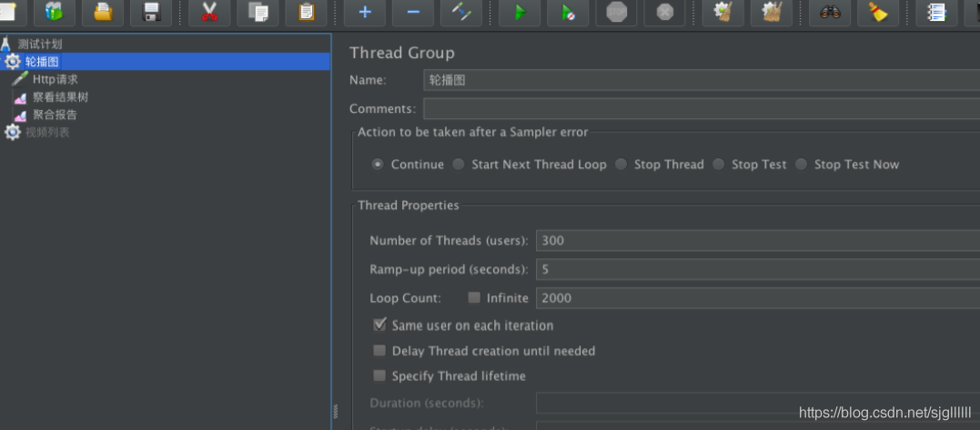This screenshot has width=980, height=430.
Task: Click the Name field containing 轮播图
Action: (x=702, y=81)
